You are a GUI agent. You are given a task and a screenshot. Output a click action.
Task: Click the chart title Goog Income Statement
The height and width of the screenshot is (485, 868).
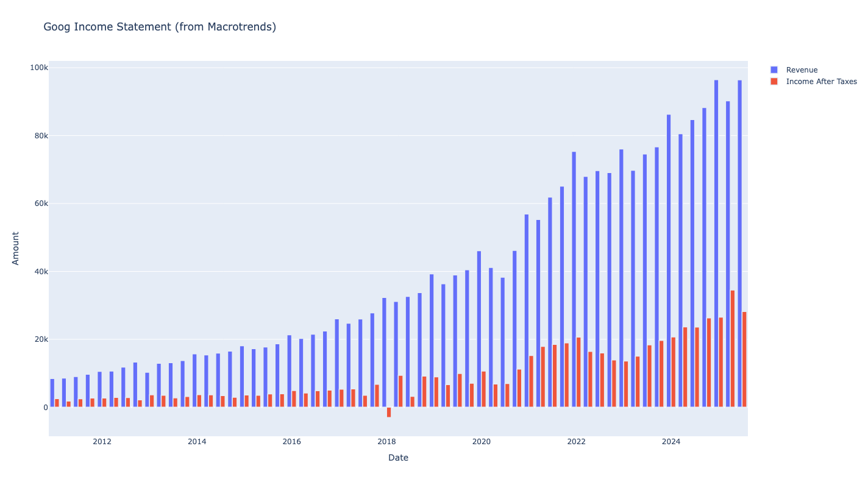coord(160,27)
